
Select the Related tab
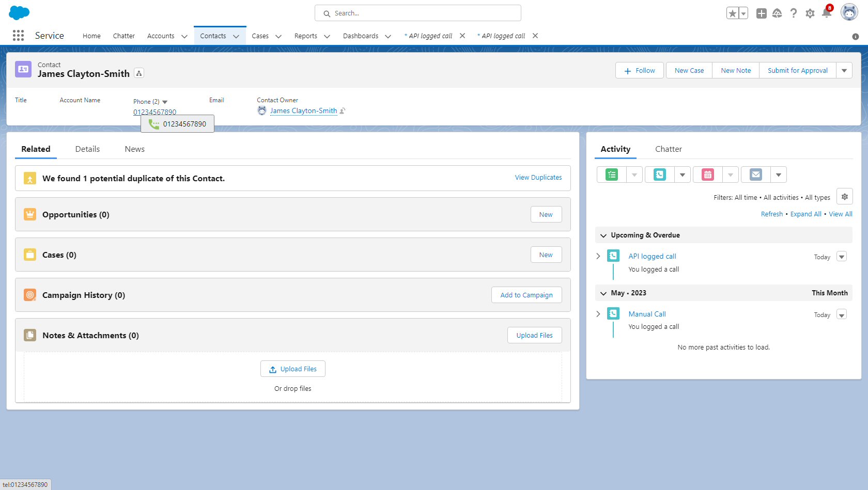[x=36, y=149]
